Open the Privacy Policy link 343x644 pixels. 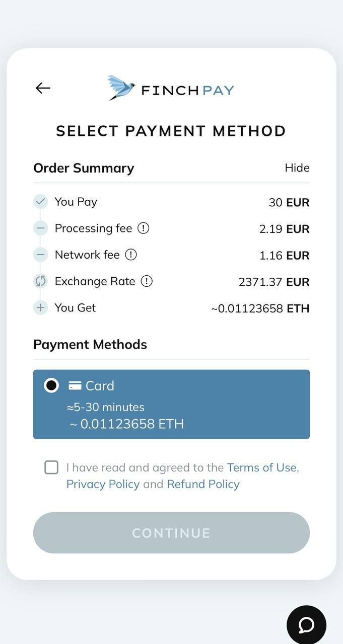point(103,484)
